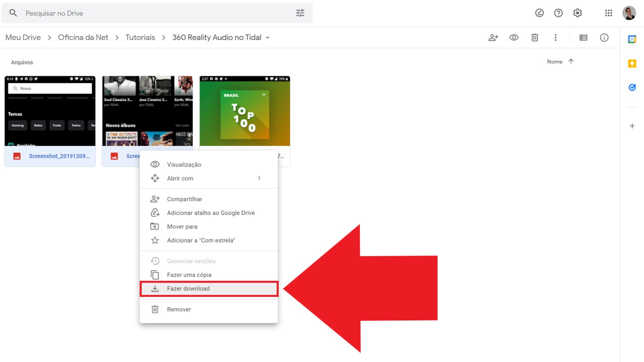
Task: Toggle the details info panel
Action: [604, 37]
